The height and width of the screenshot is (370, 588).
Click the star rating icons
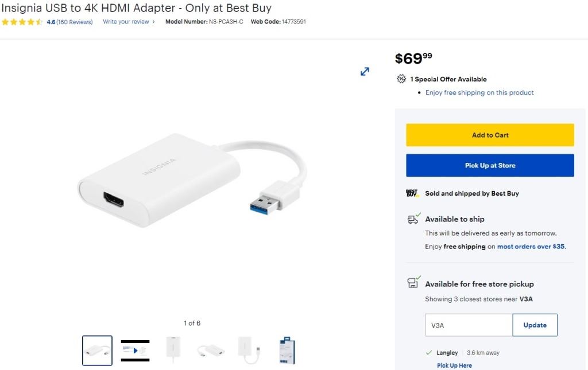[x=22, y=22]
